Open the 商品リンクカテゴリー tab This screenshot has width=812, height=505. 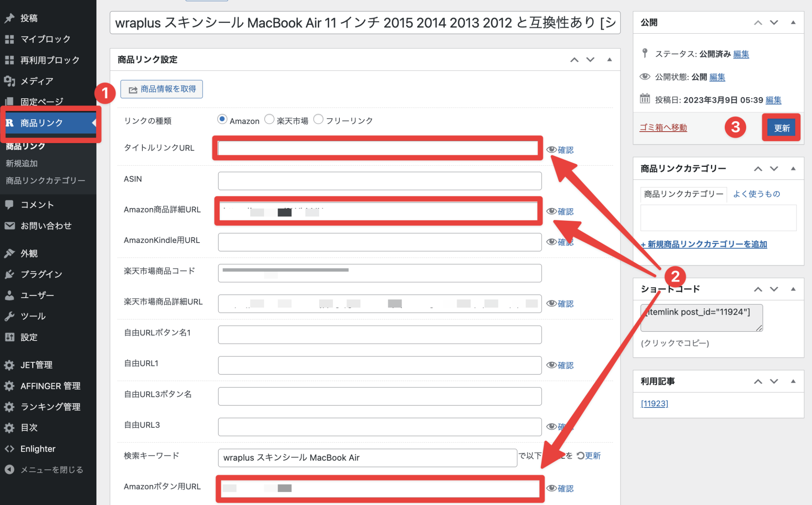(x=683, y=194)
